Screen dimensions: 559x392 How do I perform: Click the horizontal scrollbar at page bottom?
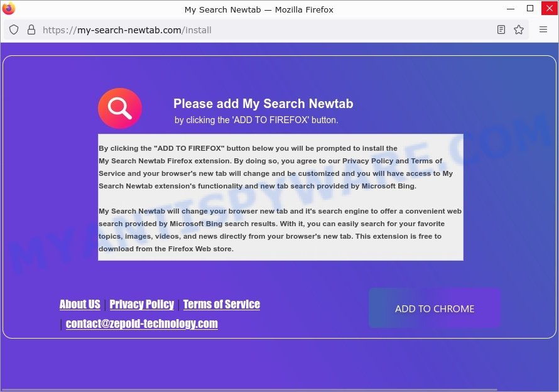(x=249, y=389)
